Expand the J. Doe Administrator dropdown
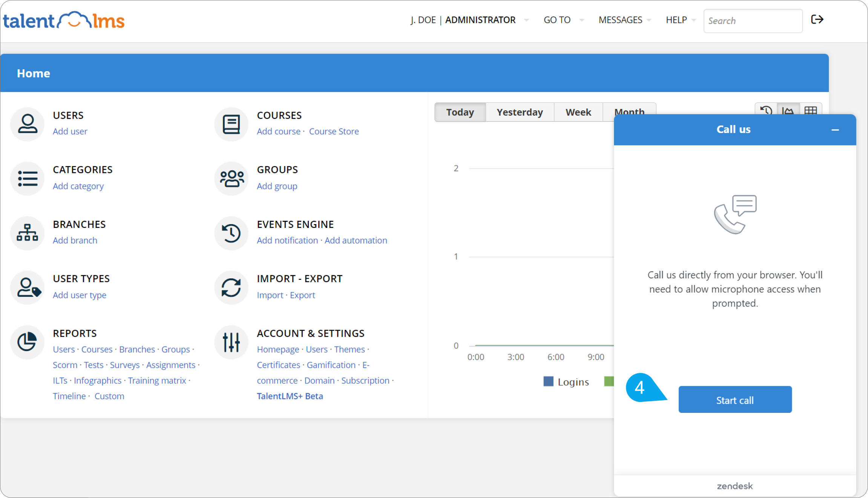868x498 pixels. coord(470,20)
